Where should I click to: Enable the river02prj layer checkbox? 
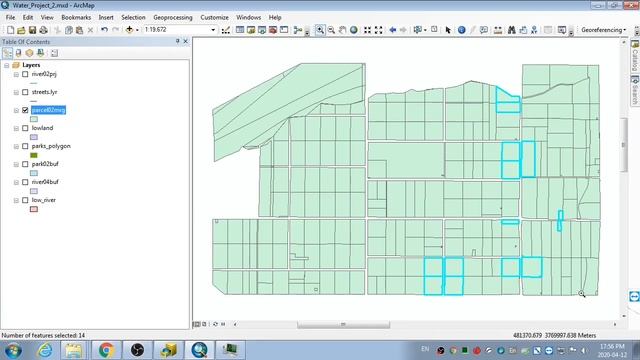25,74
